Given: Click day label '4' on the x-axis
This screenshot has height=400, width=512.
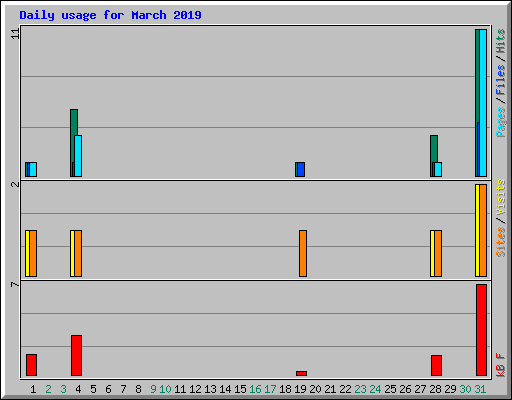Looking at the screenshot, I should click(78, 389).
